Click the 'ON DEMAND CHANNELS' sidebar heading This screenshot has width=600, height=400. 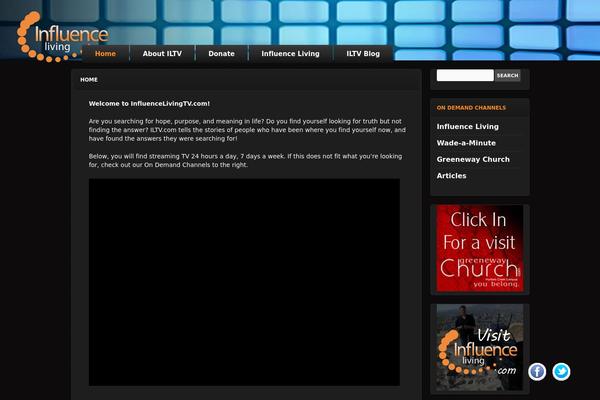(471, 108)
